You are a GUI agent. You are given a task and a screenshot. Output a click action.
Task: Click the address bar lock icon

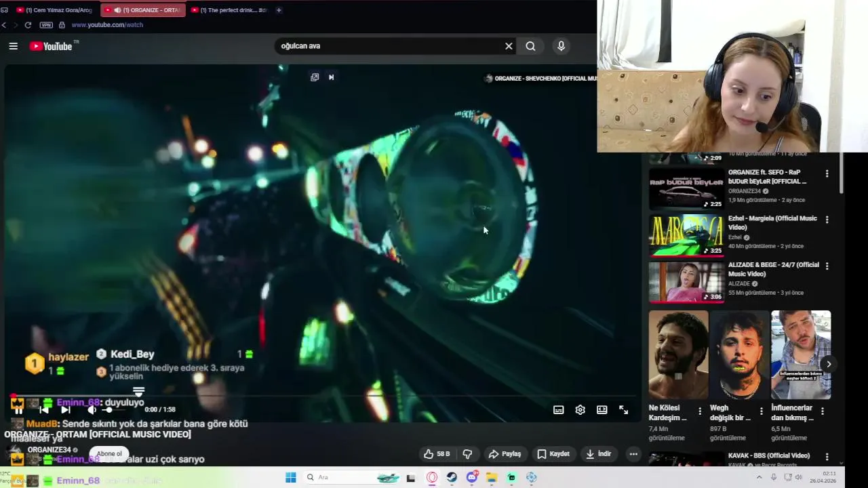[x=62, y=25]
